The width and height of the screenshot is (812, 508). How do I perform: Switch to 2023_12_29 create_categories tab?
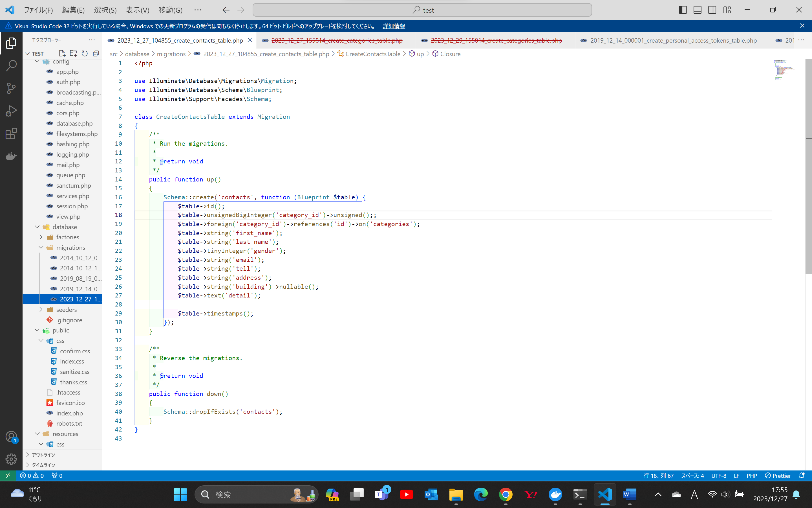[x=496, y=40]
